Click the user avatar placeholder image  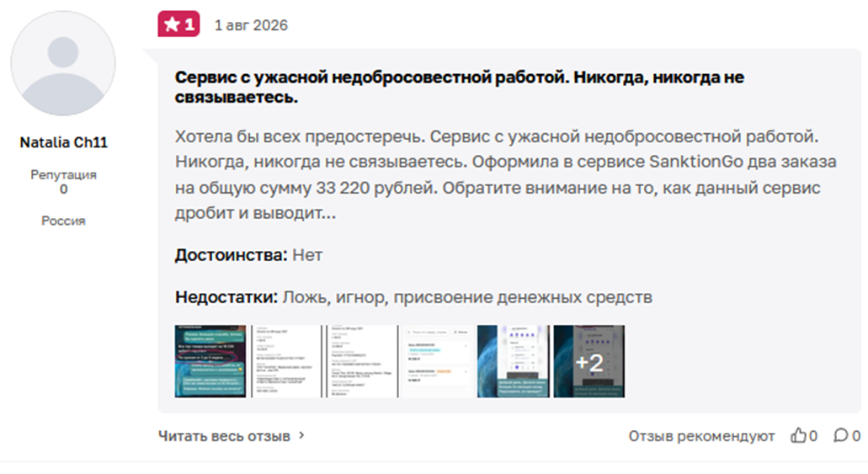coord(63,63)
